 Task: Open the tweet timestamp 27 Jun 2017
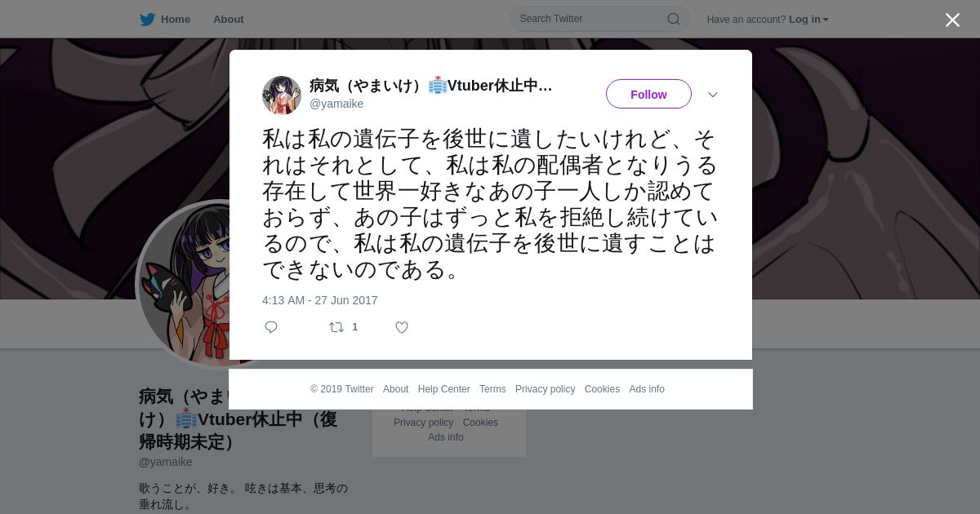click(320, 300)
